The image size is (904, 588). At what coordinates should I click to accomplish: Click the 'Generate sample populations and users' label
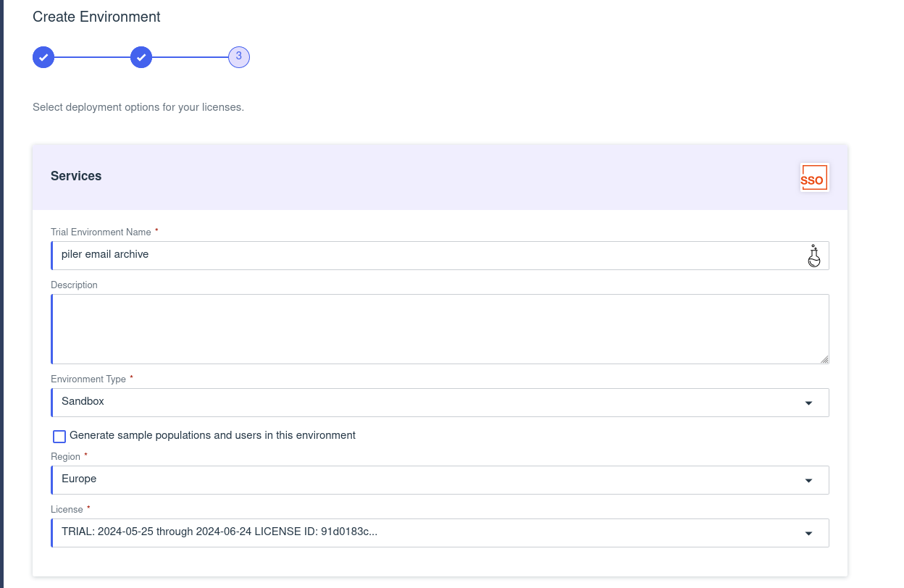click(212, 436)
